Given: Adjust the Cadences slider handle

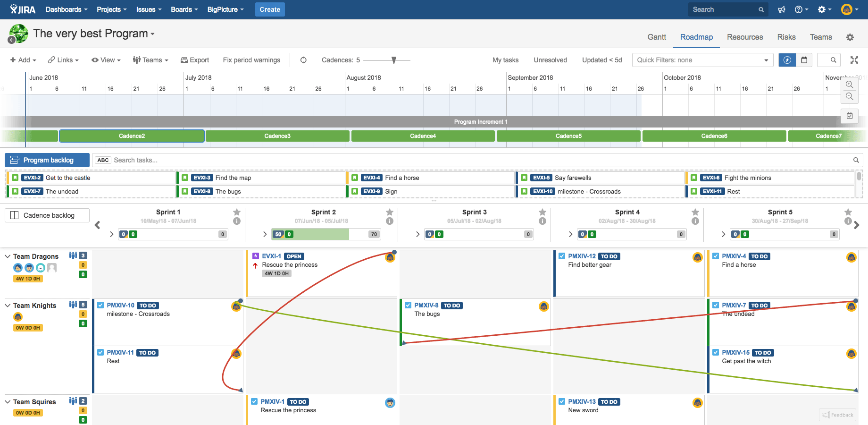Looking at the screenshot, I should tap(394, 60).
